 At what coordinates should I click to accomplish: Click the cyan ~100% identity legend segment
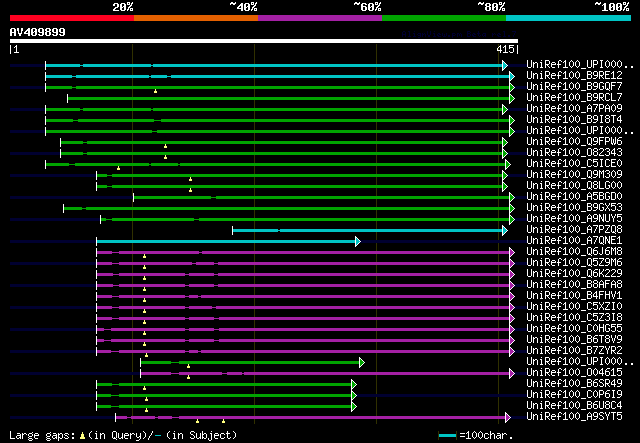[x=567, y=17]
